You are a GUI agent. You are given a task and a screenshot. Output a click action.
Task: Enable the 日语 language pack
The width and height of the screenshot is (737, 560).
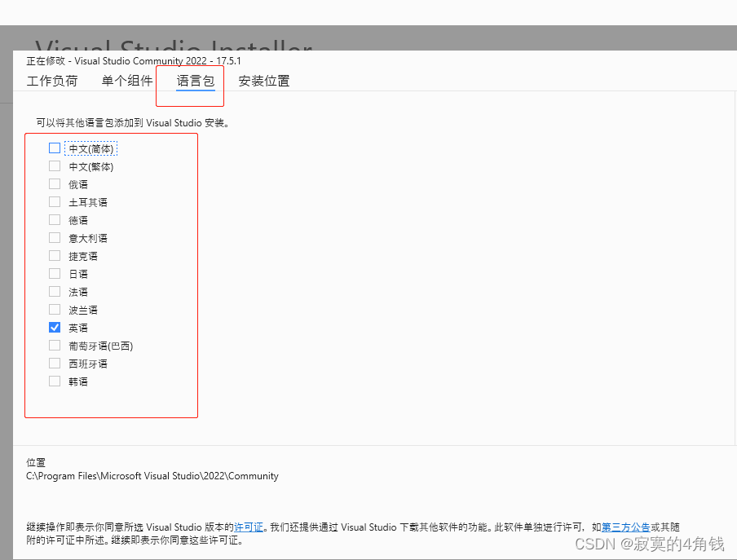(x=55, y=274)
